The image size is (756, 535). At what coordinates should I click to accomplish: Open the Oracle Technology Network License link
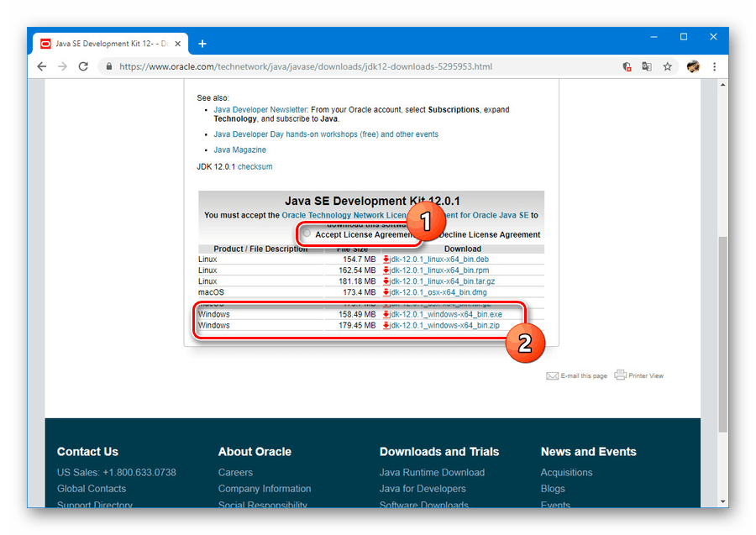(405, 216)
